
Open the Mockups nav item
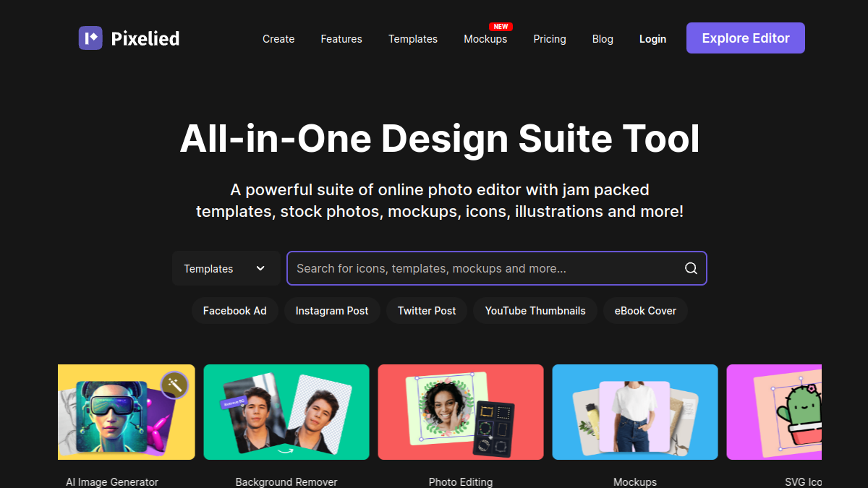pos(485,39)
